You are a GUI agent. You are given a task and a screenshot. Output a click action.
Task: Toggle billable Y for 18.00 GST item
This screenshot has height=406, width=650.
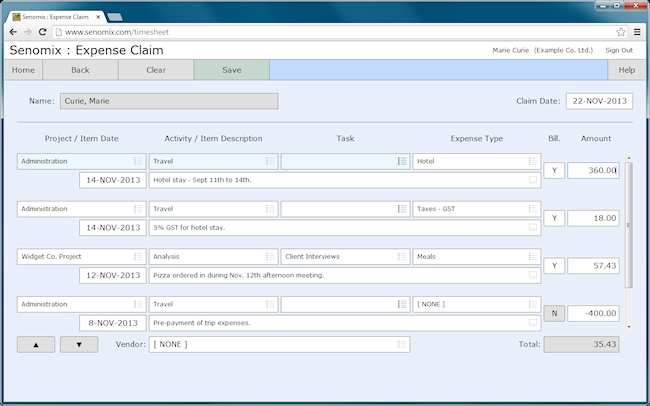[x=554, y=218]
